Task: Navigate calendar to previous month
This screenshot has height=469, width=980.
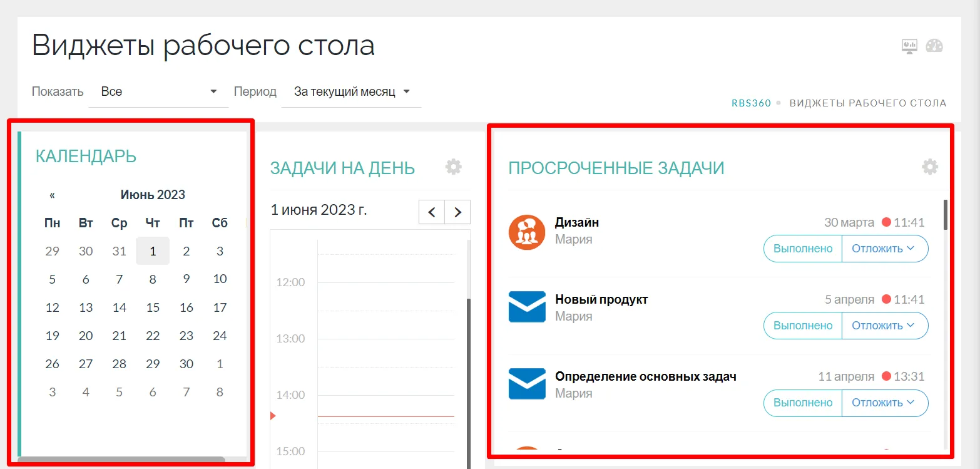Action: coord(52,195)
